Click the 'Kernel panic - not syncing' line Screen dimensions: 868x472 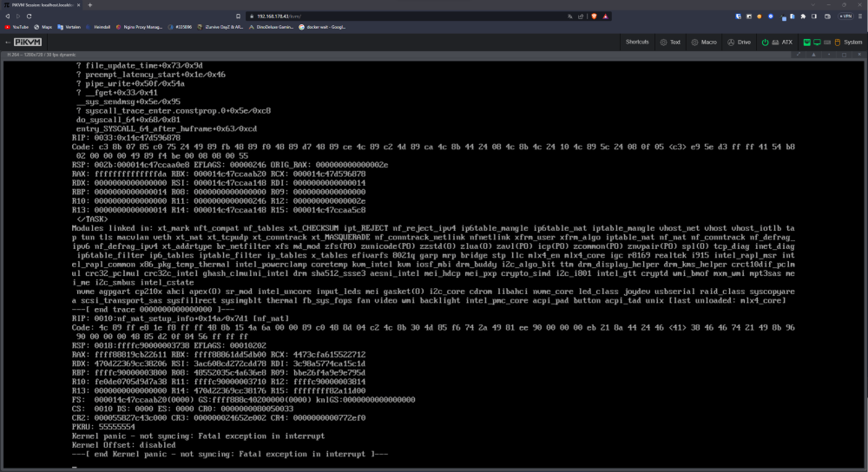pos(198,436)
